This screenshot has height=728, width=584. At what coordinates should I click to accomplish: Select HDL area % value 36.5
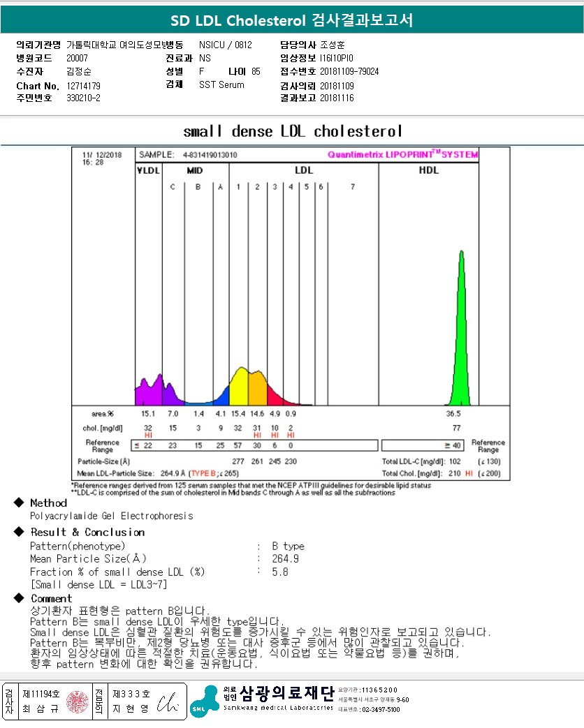(x=453, y=414)
